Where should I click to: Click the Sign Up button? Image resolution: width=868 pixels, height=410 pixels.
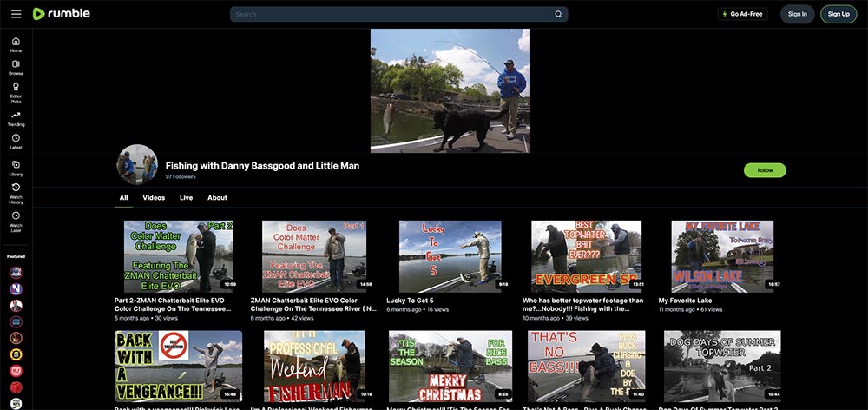coord(838,14)
